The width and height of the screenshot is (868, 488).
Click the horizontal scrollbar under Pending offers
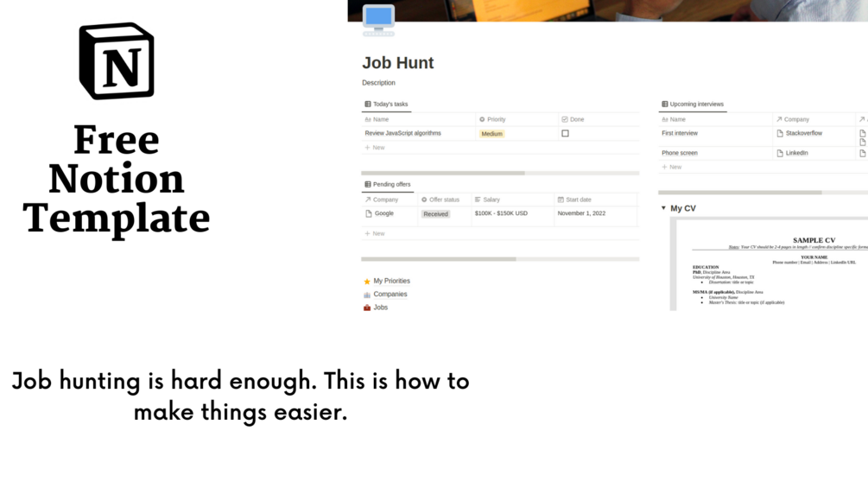click(x=439, y=259)
